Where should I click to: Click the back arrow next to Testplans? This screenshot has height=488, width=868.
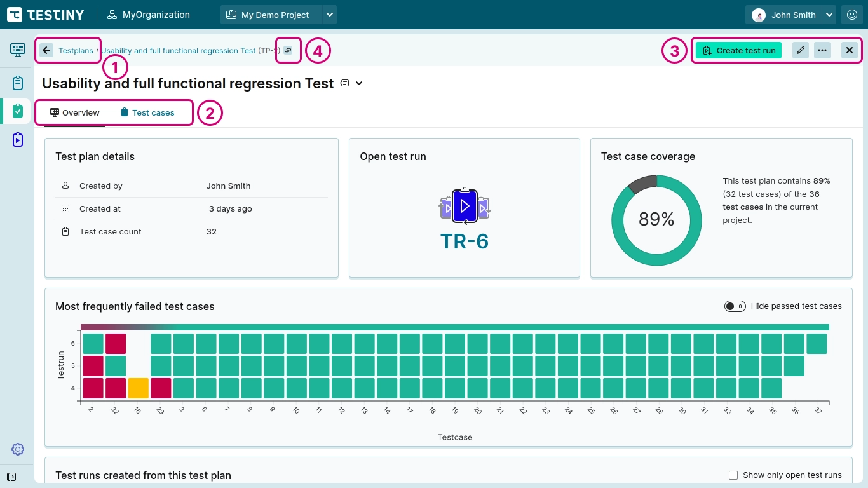[x=46, y=50]
